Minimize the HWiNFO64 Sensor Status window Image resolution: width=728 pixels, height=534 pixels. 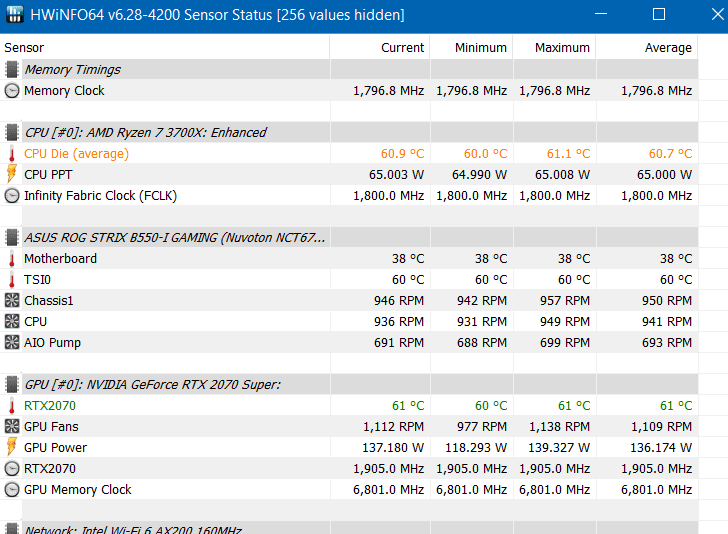tap(601, 14)
